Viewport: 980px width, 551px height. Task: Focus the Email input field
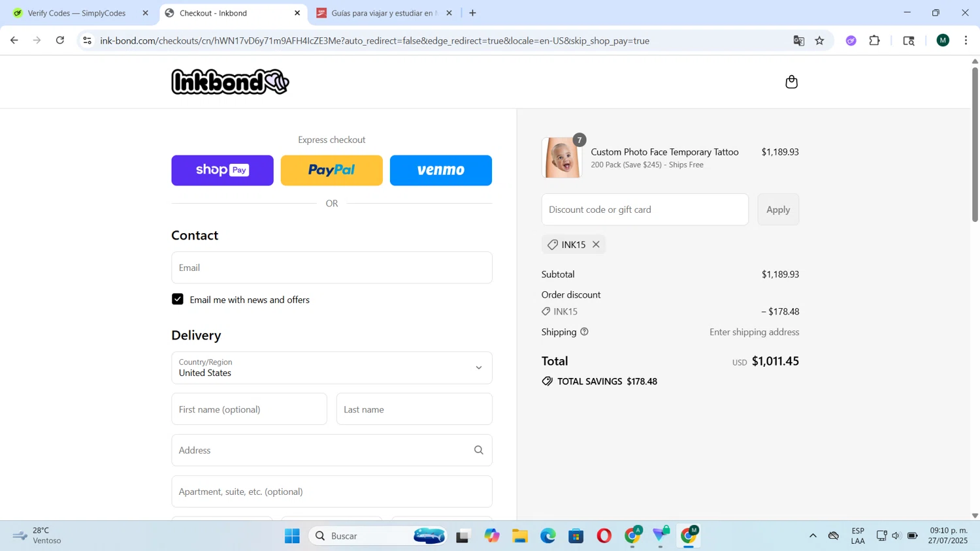pos(332,268)
